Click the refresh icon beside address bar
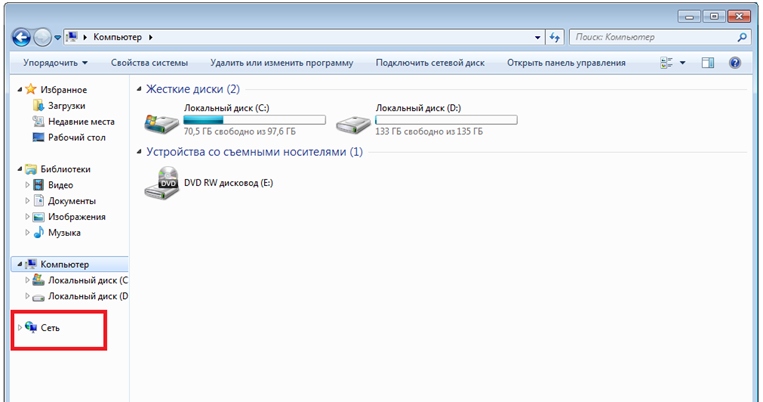Image resolution: width=763 pixels, height=402 pixels. 556,37
